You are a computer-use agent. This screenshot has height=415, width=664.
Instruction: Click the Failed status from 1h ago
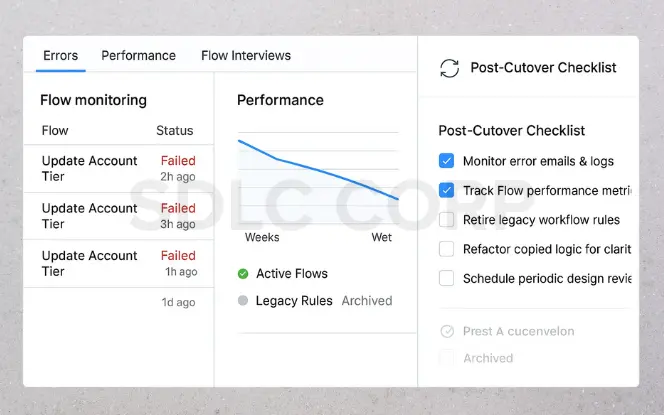(178, 256)
